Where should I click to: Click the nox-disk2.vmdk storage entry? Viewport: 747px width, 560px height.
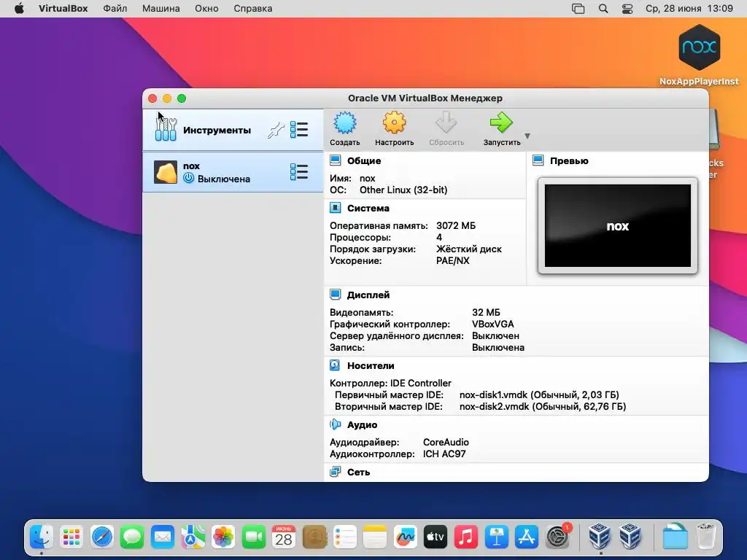point(543,407)
